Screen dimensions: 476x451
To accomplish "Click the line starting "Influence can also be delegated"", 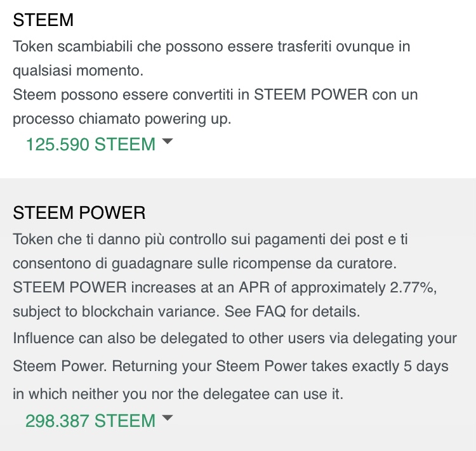I will [x=235, y=338].
